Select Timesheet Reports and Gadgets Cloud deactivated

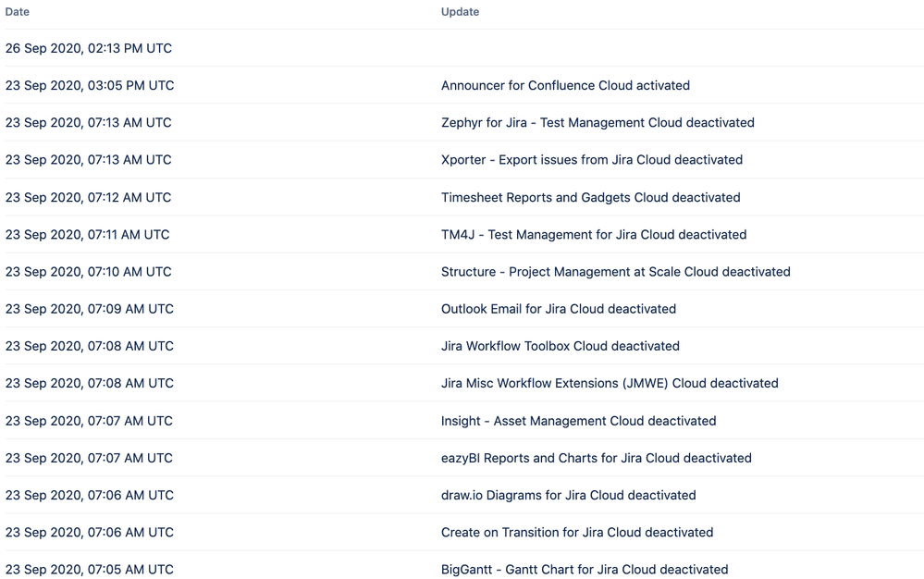(x=590, y=197)
